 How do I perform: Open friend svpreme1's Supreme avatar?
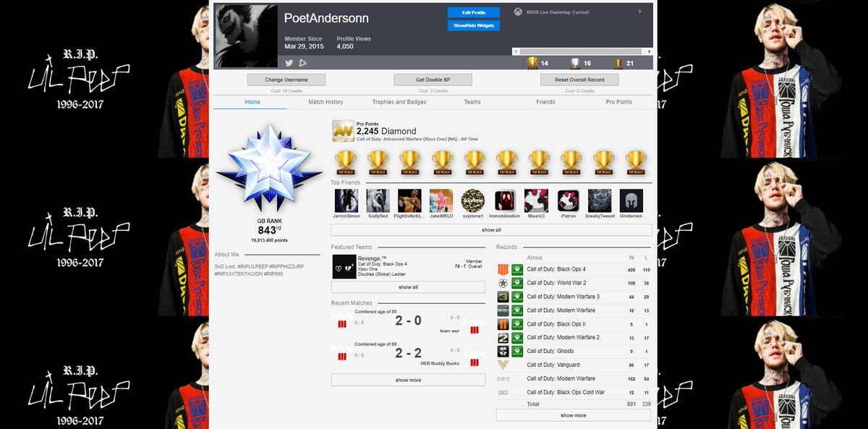point(473,200)
